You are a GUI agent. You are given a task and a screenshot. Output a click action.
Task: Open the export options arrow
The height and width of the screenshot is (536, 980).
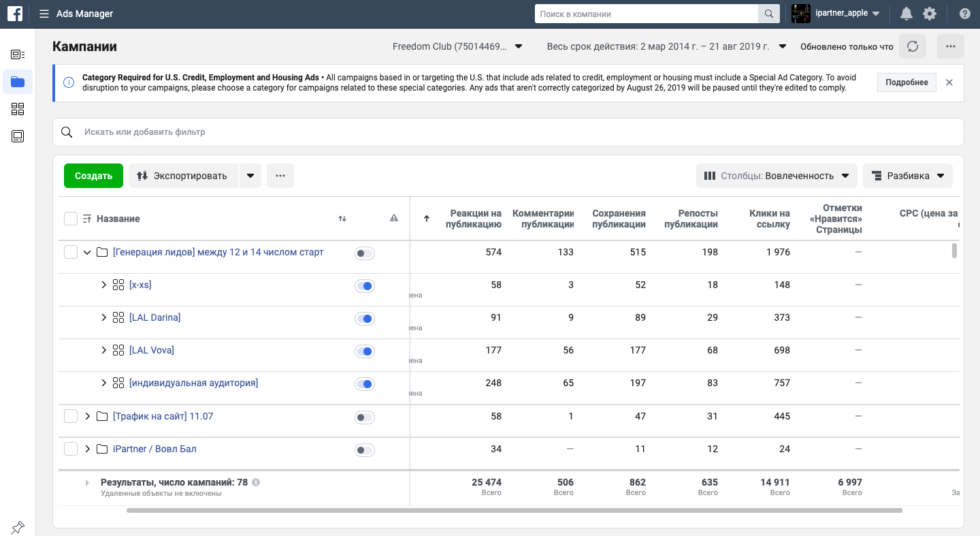250,176
